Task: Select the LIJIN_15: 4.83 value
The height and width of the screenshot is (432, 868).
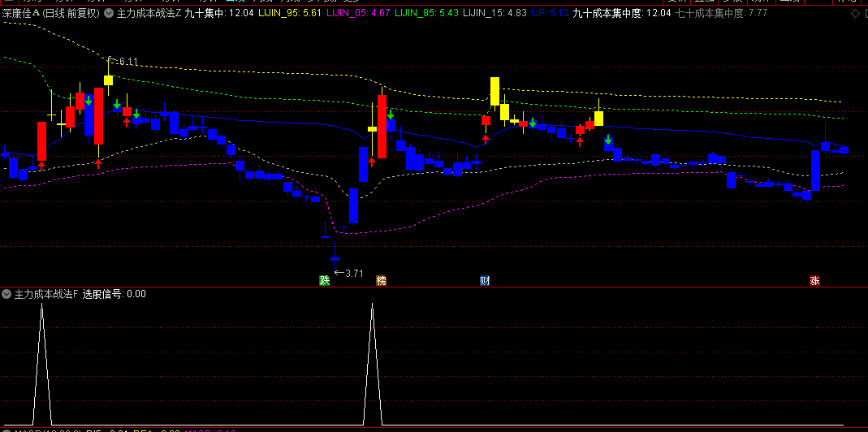Action: (494, 13)
